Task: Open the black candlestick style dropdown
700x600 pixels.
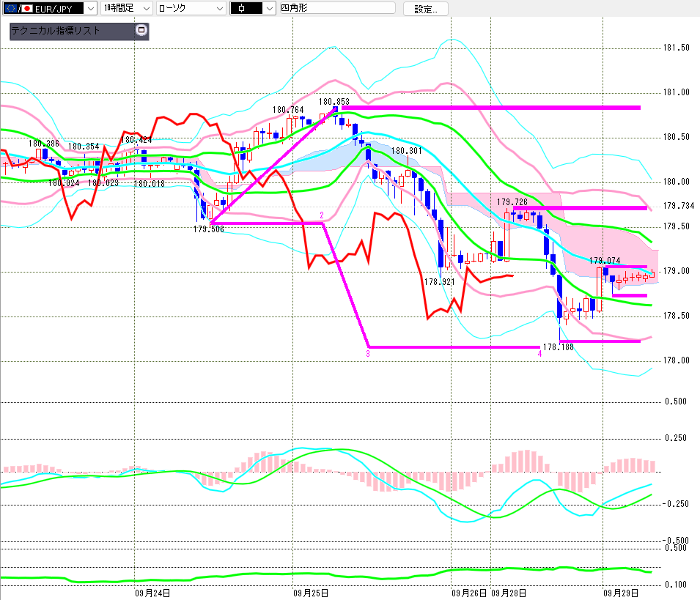Action: [x=253, y=9]
